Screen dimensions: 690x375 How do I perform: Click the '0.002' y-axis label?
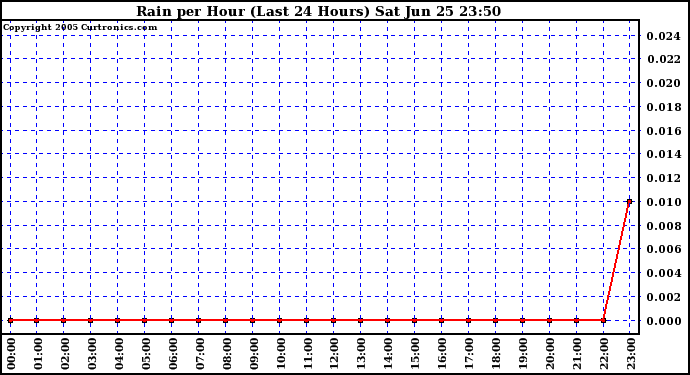(663, 297)
